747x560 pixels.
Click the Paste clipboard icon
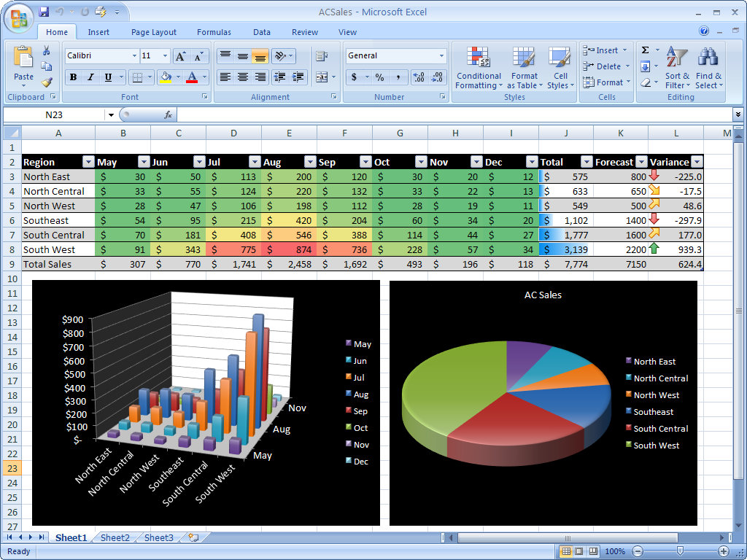click(x=23, y=58)
